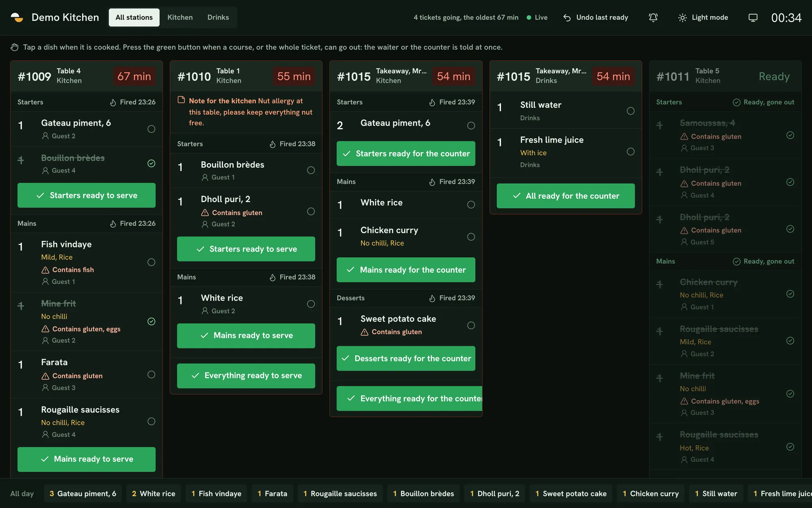Click Everything ready to serve on #1010
Screen dimensions: 812x508
click(246, 376)
